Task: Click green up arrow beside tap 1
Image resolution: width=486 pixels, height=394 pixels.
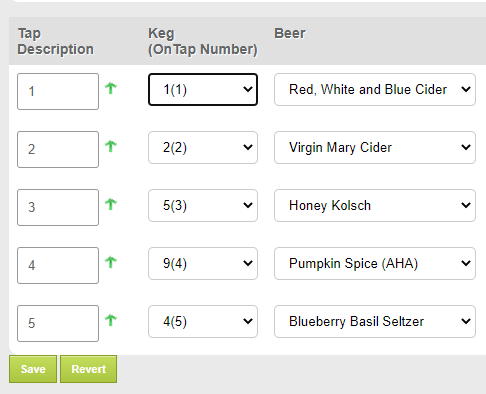Action: pos(111,88)
